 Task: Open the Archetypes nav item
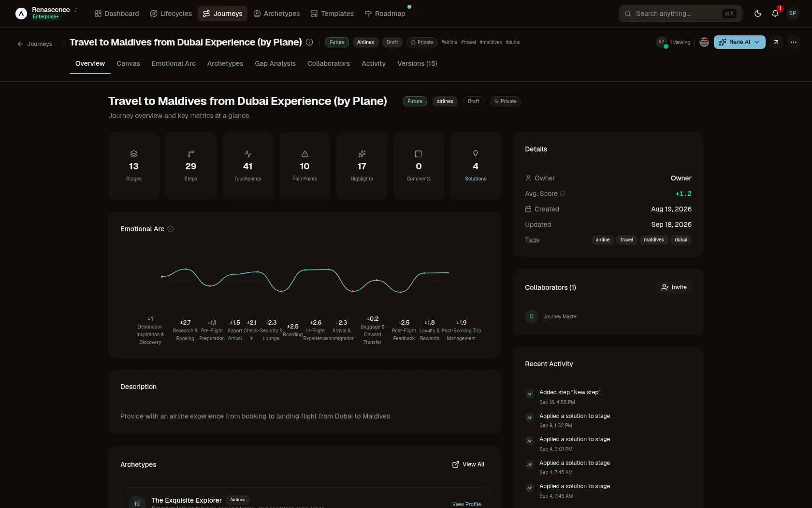[x=276, y=14]
